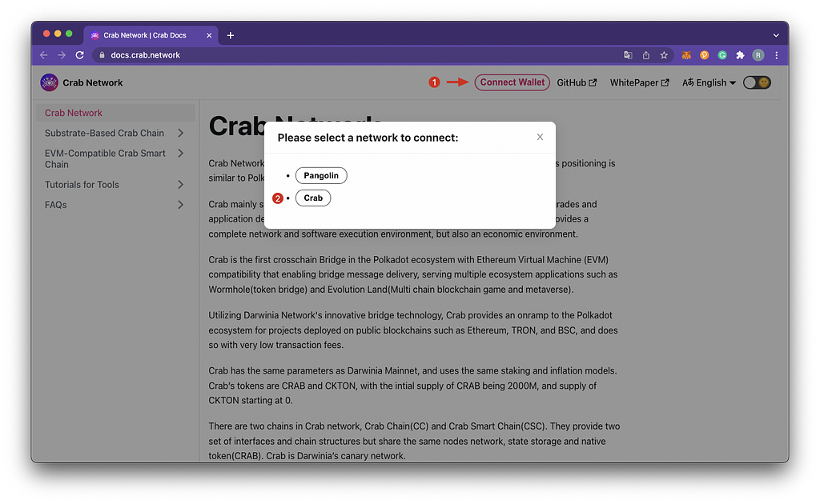The image size is (820, 504).
Task: Open the extensions puzzle piece menu
Action: click(x=740, y=55)
